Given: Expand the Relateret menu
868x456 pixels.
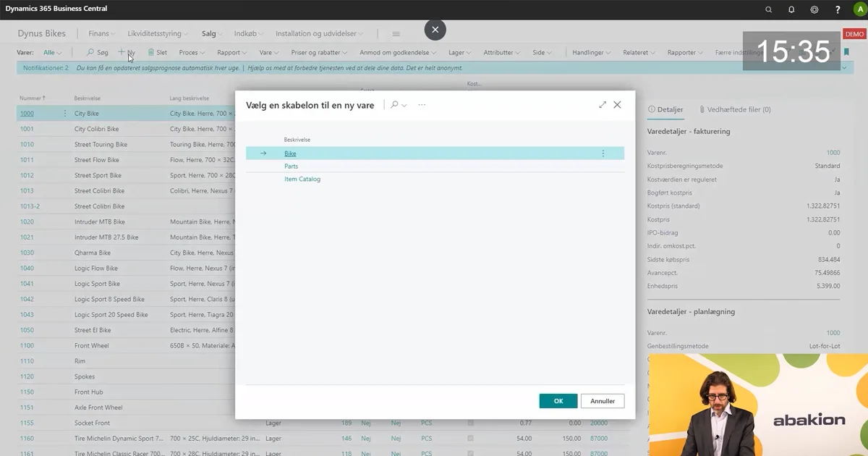Looking at the screenshot, I should [x=640, y=52].
